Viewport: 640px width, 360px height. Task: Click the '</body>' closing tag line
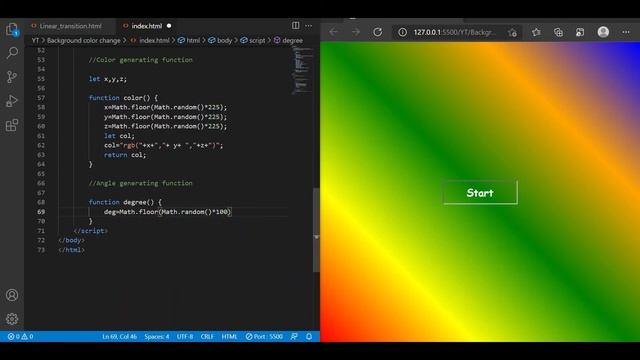coord(71,240)
